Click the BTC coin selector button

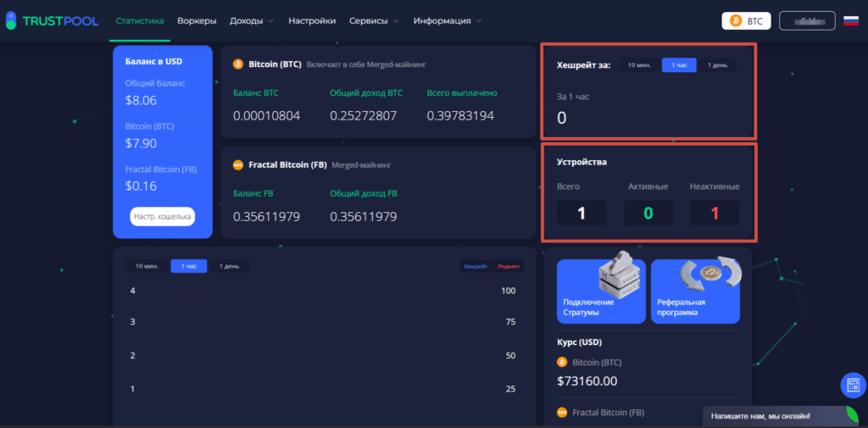(x=746, y=20)
